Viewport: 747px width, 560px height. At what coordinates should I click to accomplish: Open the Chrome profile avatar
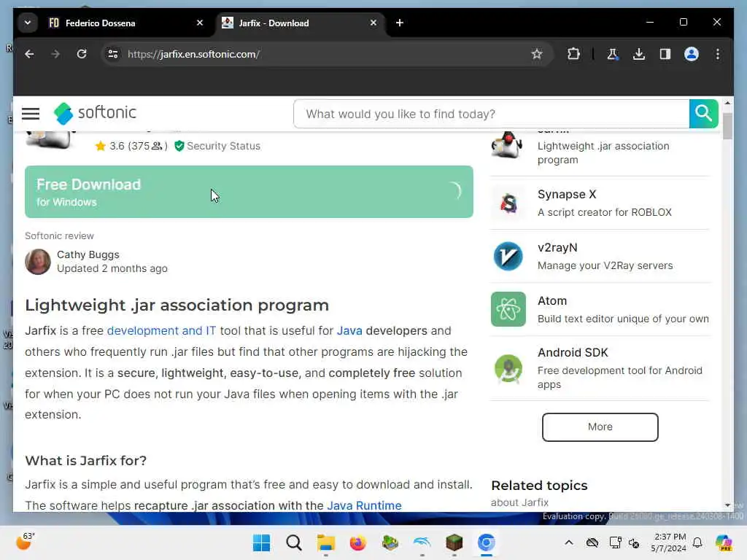(x=692, y=54)
